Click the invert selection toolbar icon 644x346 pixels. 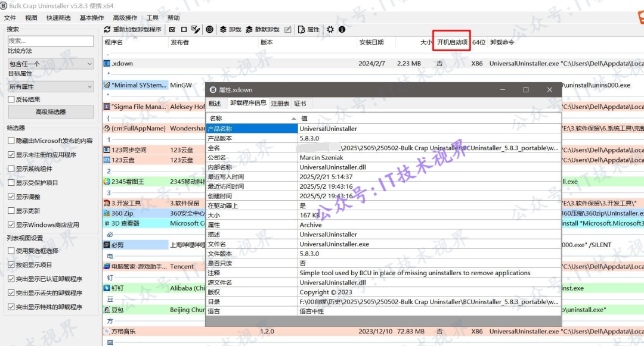click(196, 30)
